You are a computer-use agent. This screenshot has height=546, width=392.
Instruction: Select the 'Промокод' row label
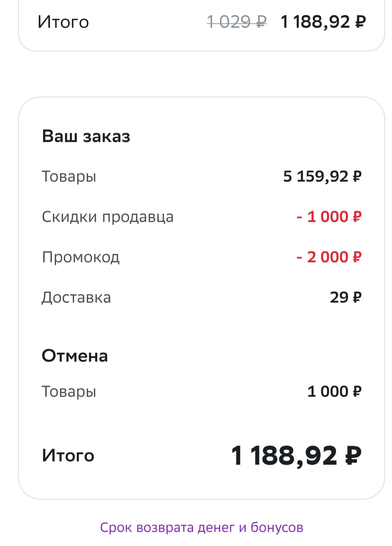pos(81,257)
